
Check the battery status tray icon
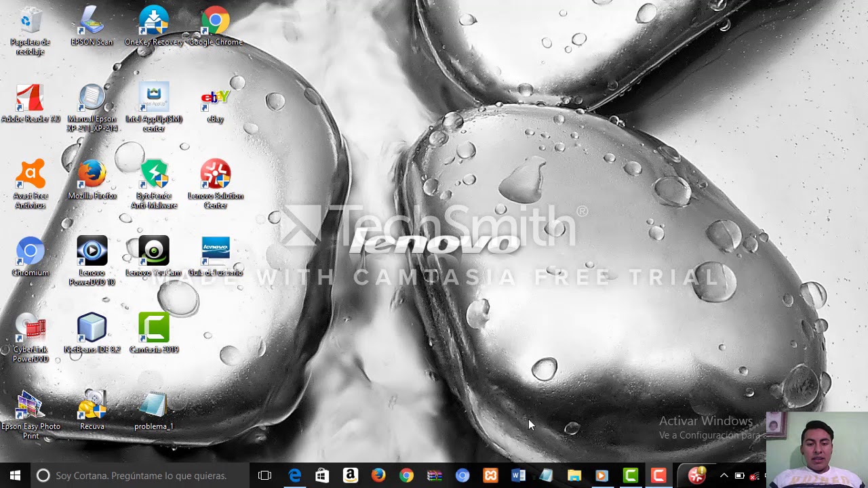coord(739,475)
